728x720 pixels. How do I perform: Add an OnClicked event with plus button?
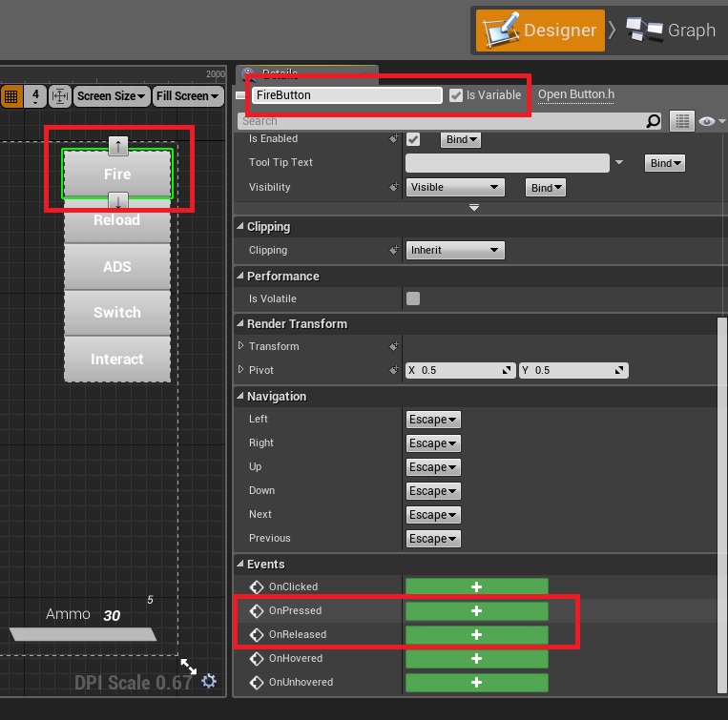(x=476, y=586)
